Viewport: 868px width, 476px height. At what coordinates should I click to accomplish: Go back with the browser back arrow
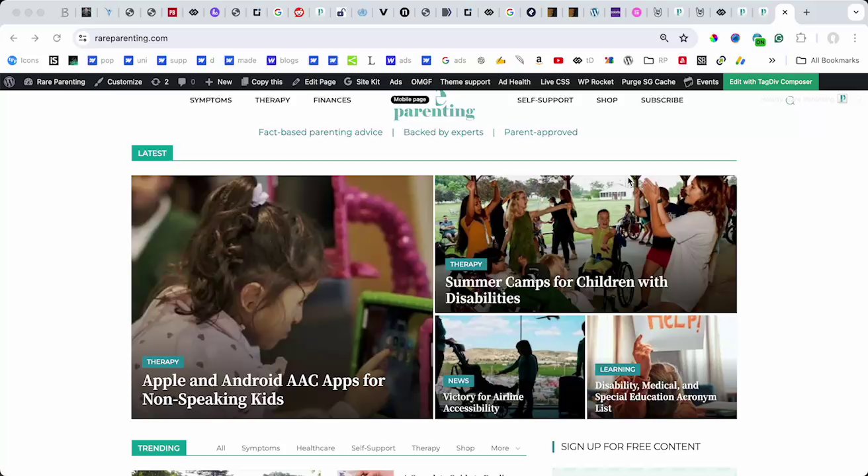click(14, 38)
